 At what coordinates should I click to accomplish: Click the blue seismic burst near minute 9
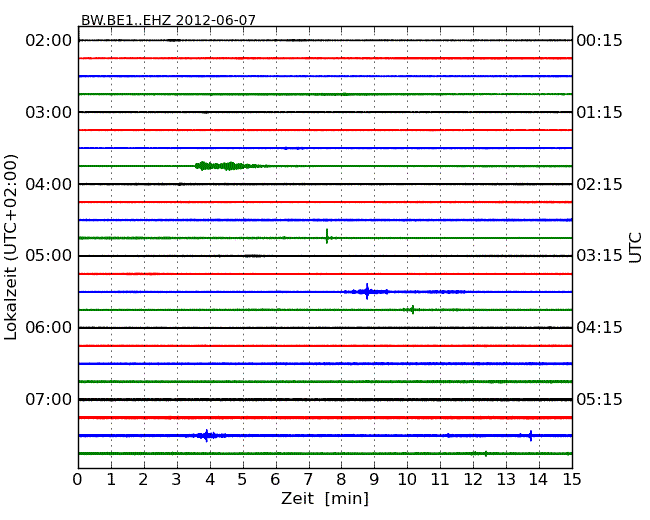point(367,292)
